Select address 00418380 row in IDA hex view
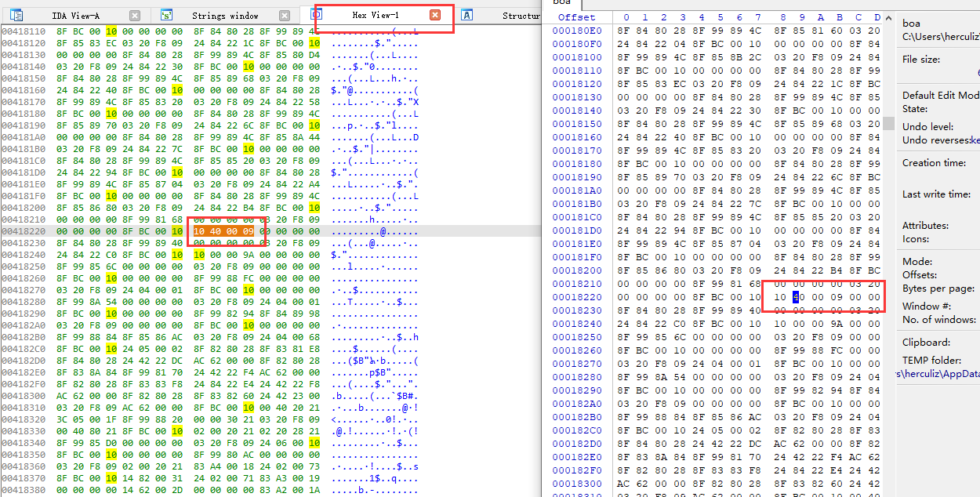 [270, 490]
